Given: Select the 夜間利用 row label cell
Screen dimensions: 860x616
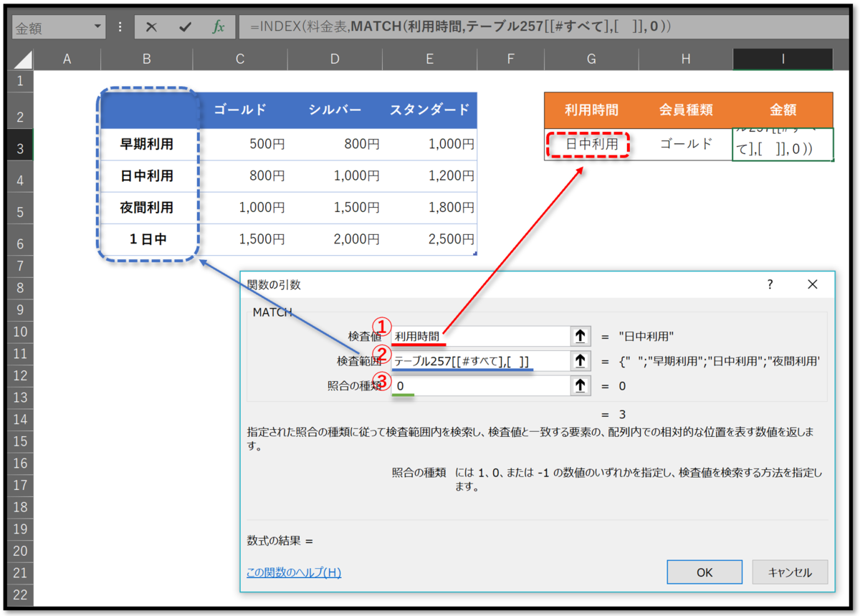Looking at the screenshot, I should point(147,208).
